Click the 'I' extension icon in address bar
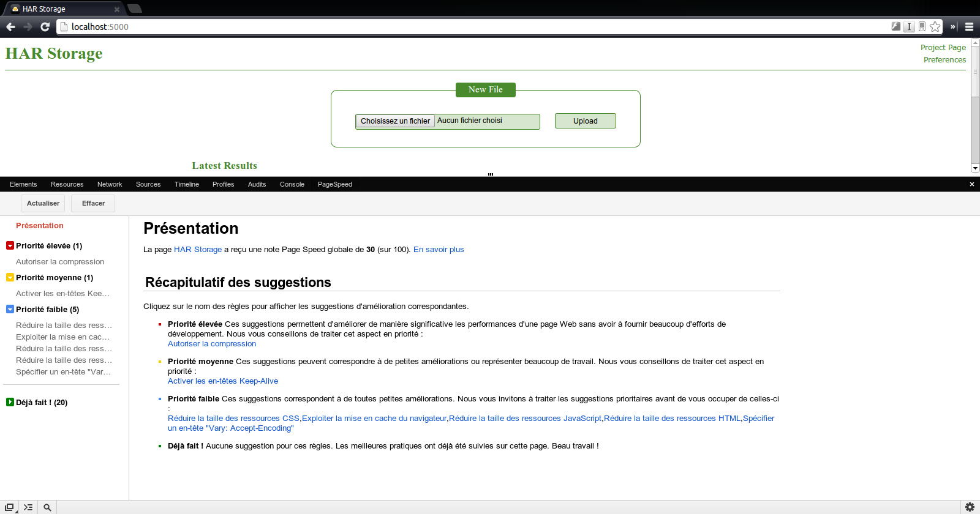Image resolution: width=980 pixels, height=514 pixels. click(909, 26)
